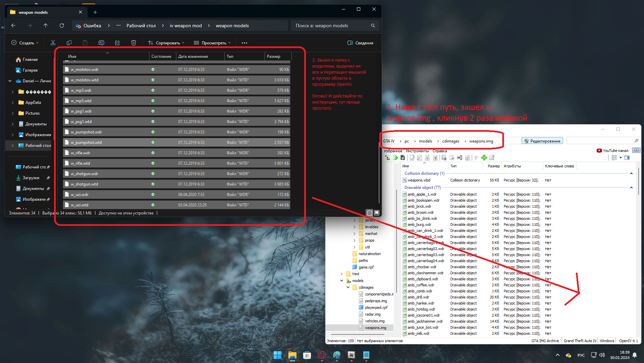Click the Rename icon in Explorer toolbar
Image resolution: width=644 pixels, height=363 pixels.
click(101, 43)
